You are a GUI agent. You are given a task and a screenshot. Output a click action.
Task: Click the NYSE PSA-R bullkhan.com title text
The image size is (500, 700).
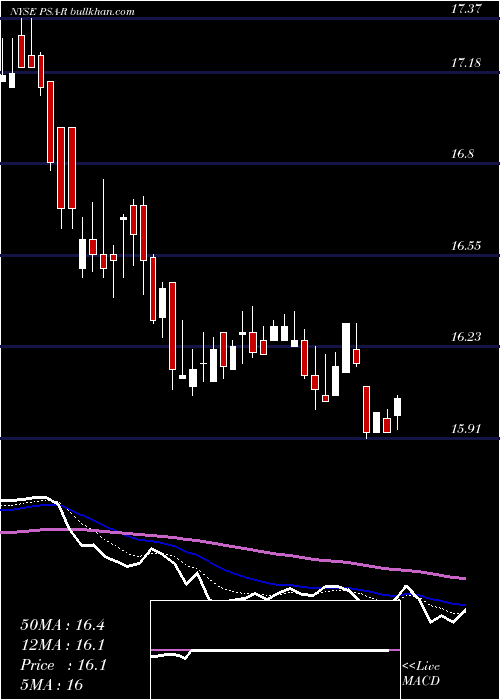pyautogui.click(x=72, y=12)
